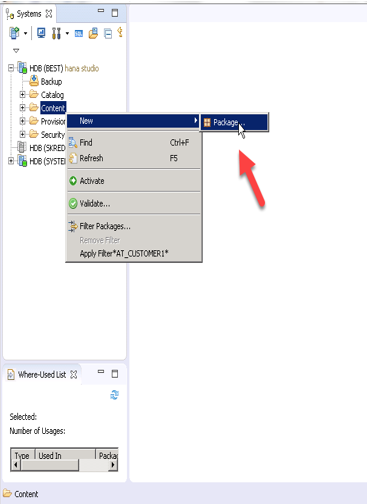Viewport: 367px width, 504px height.
Task: Choose Apply Filter*AT_CUSTOMER1* entry
Action: pos(134,254)
